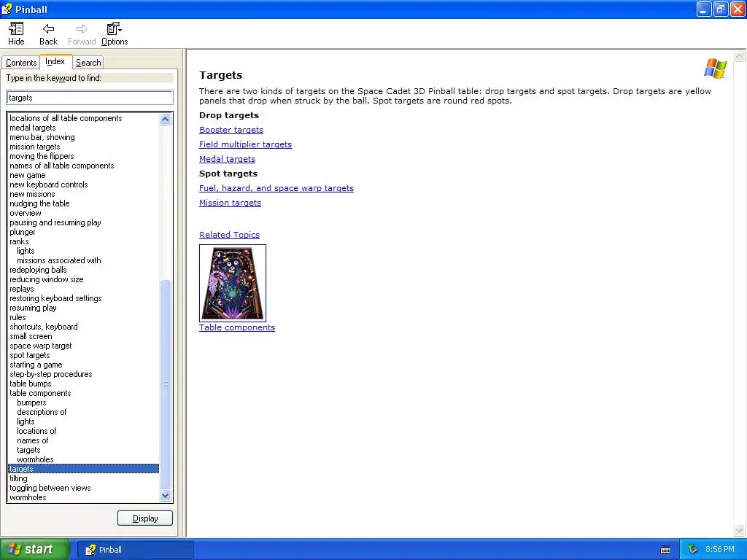The height and width of the screenshot is (560, 747).
Task: Select 'small screen' index entry
Action: 31,336
